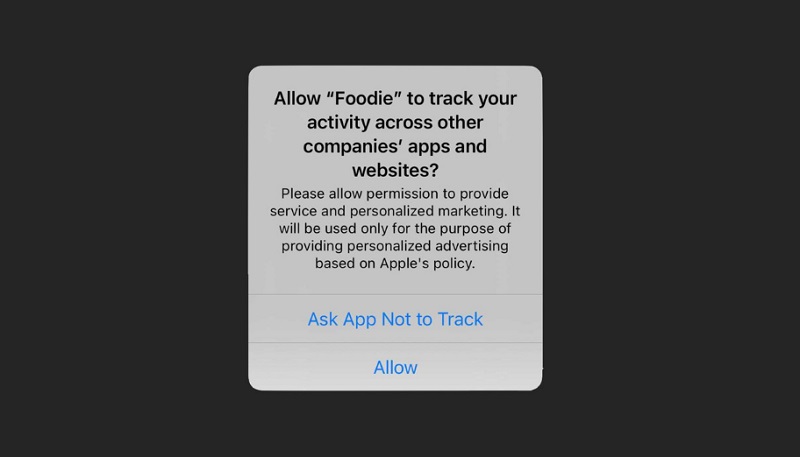Grant Foodie tracking permission with Allow
Viewport: 800px width, 457px height.
[395, 367]
